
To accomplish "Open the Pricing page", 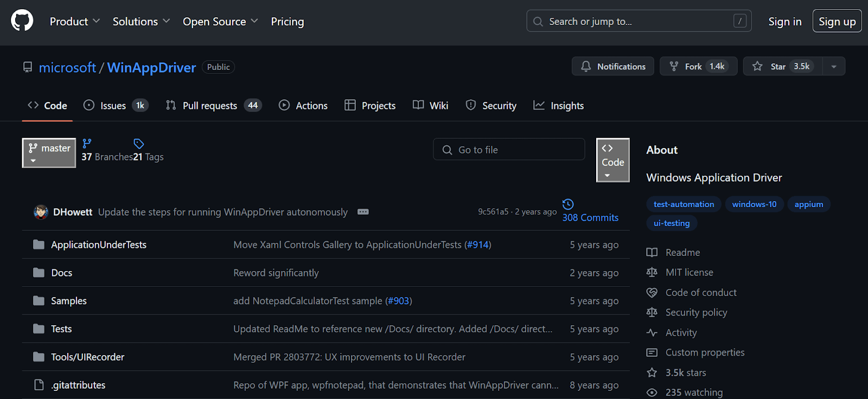I will coord(288,22).
